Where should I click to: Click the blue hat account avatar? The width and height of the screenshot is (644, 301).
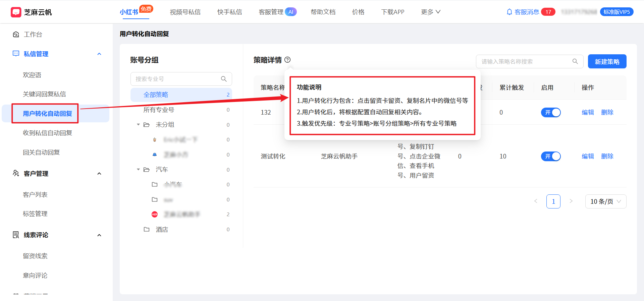click(155, 155)
